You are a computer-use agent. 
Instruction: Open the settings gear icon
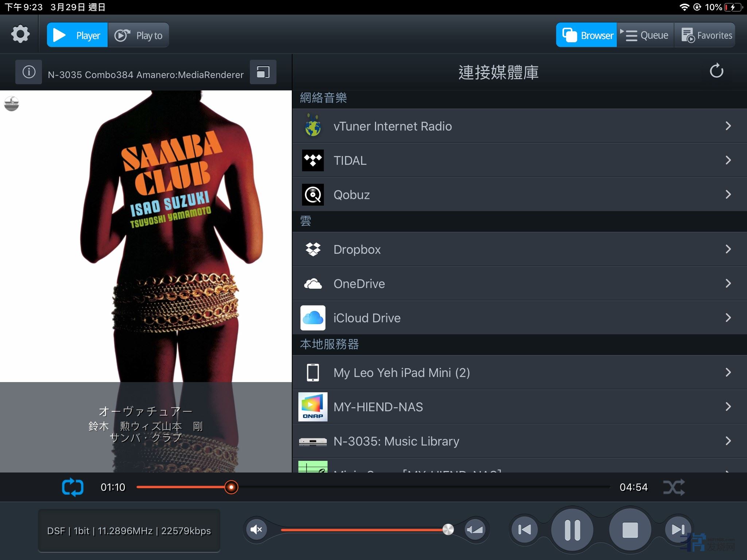pyautogui.click(x=20, y=35)
